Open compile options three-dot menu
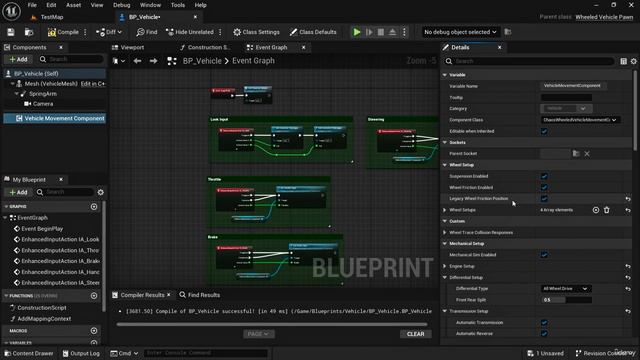This screenshot has height=360, width=640. pos(85,32)
